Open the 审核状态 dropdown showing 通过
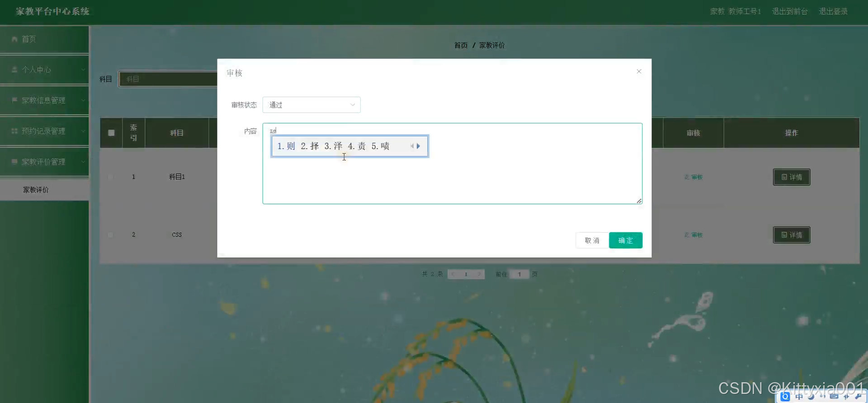Viewport: 868px width, 403px height. 311,105
